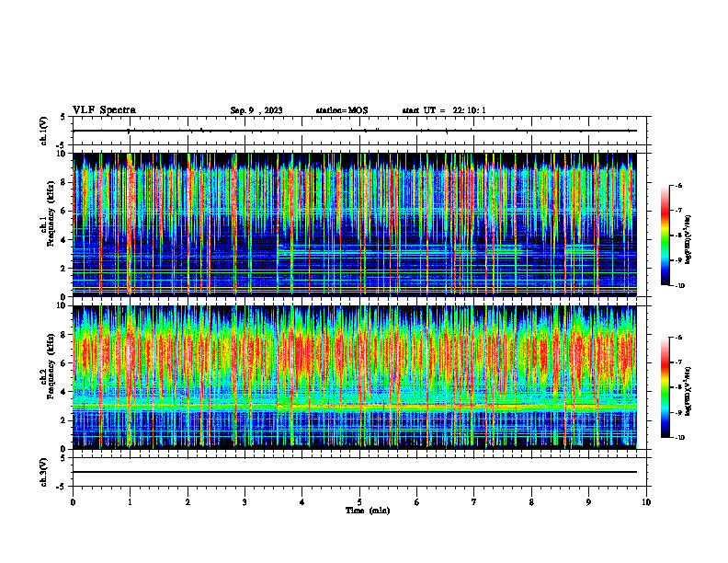Image resolution: width=728 pixels, height=563 pixels.
Task: Click the "station=MOS" header label
Action: point(342,110)
